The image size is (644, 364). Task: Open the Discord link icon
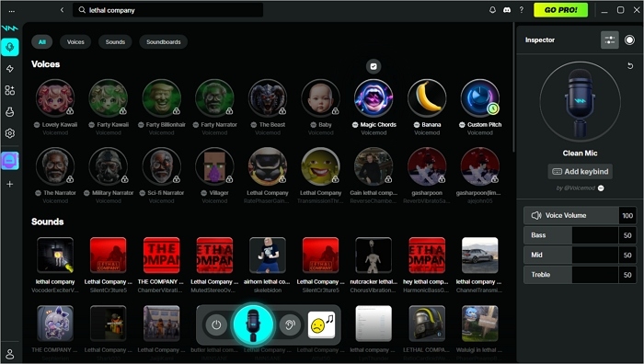[507, 10]
